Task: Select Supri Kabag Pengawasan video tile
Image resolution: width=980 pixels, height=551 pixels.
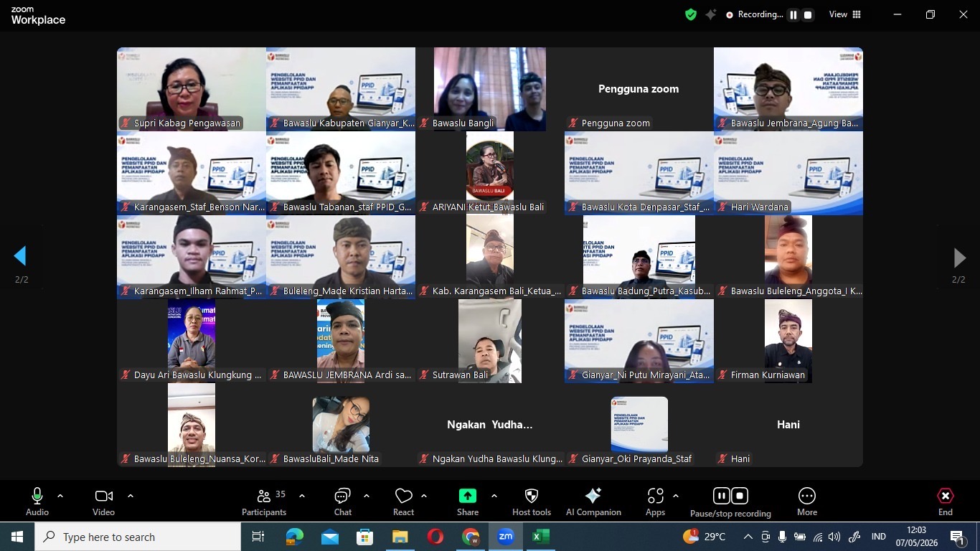Action: [192, 89]
